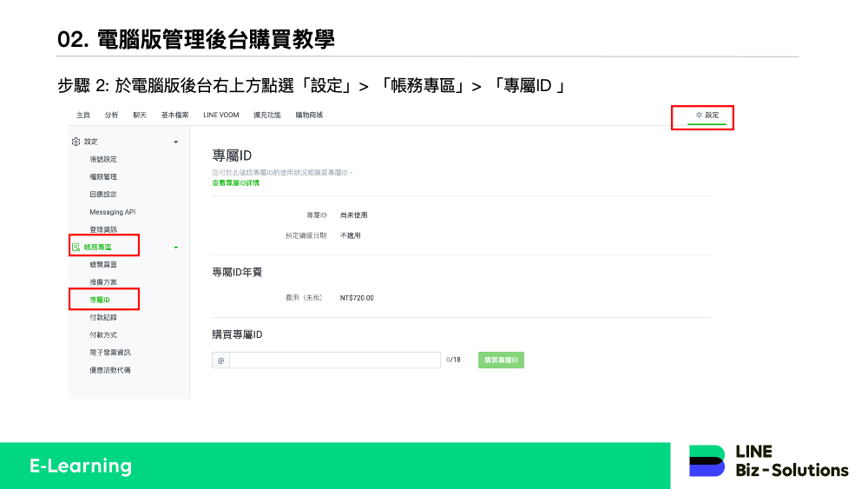Click the LINE Biz-Solutions logo

pos(768,461)
